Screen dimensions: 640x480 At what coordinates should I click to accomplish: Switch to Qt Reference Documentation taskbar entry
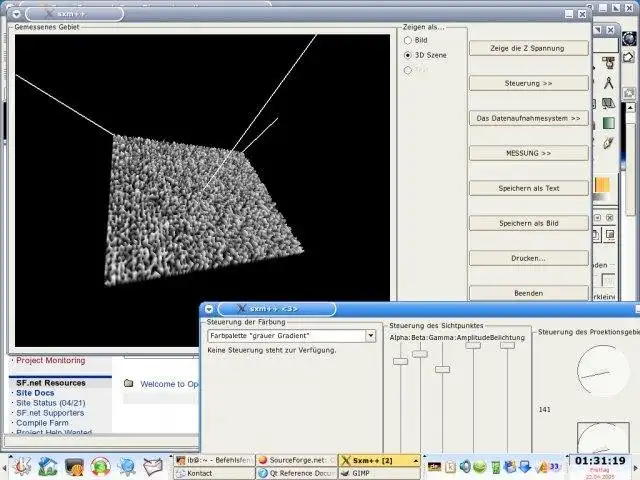point(297,473)
